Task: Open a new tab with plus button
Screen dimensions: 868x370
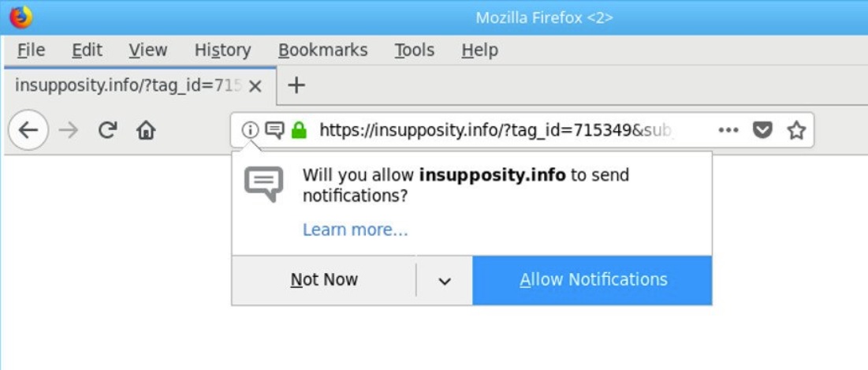Action: (296, 85)
